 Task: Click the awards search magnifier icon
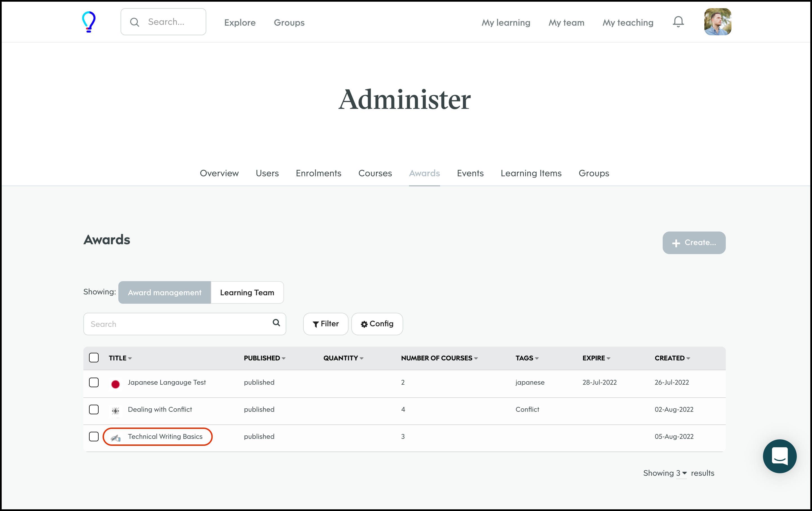click(x=276, y=323)
